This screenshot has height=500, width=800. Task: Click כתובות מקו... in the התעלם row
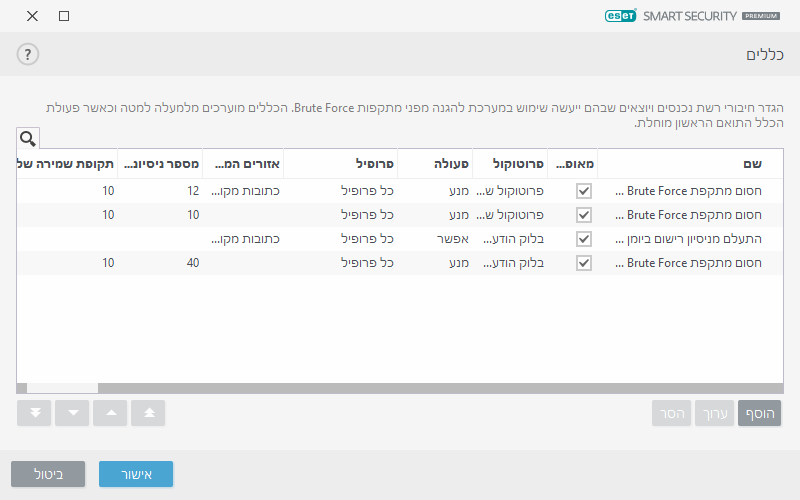pyautogui.click(x=245, y=239)
